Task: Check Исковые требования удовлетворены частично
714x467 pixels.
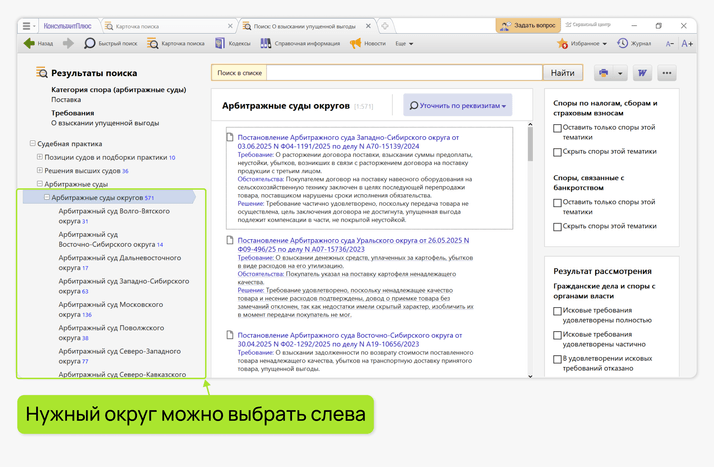Action: 557,335
